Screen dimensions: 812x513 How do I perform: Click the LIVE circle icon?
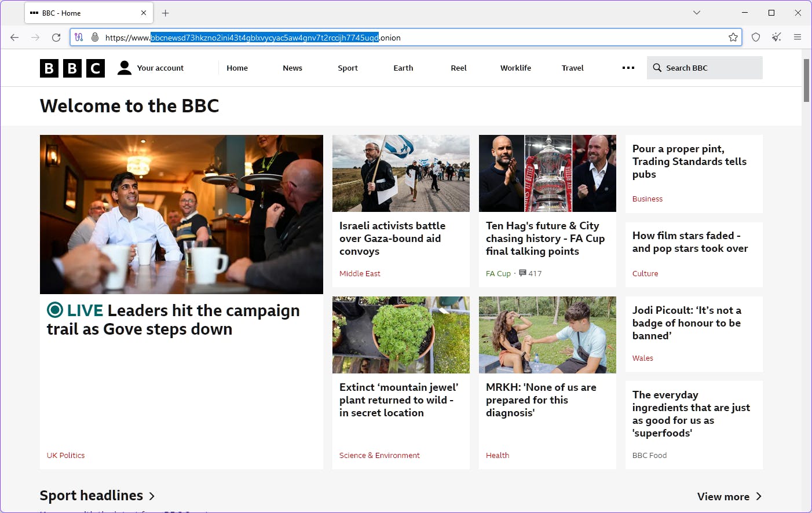pos(55,310)
